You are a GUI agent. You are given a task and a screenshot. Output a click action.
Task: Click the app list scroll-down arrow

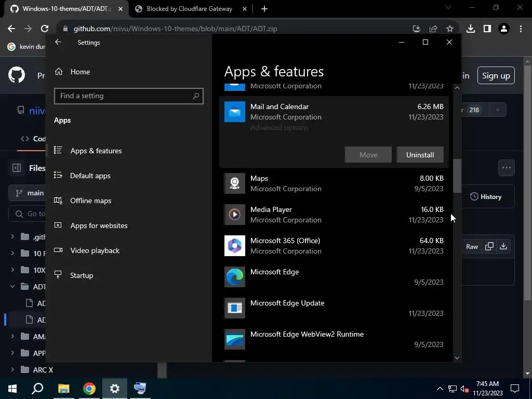point(457,357)
